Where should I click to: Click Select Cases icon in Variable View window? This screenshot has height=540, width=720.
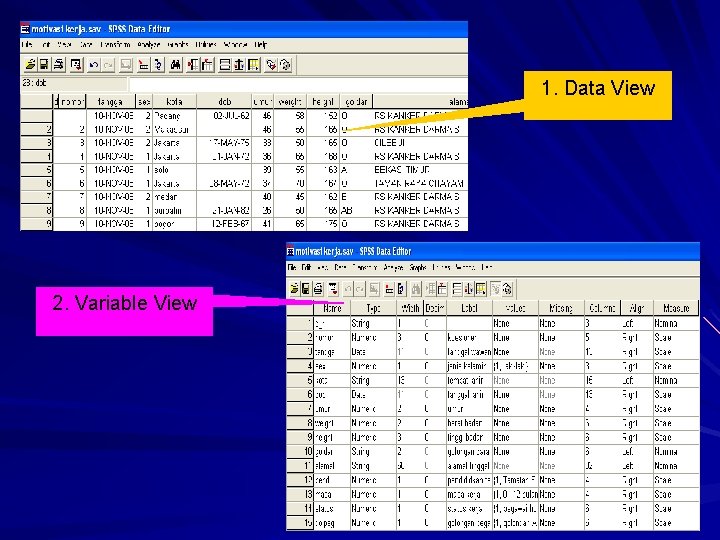[x=481, y=289]
